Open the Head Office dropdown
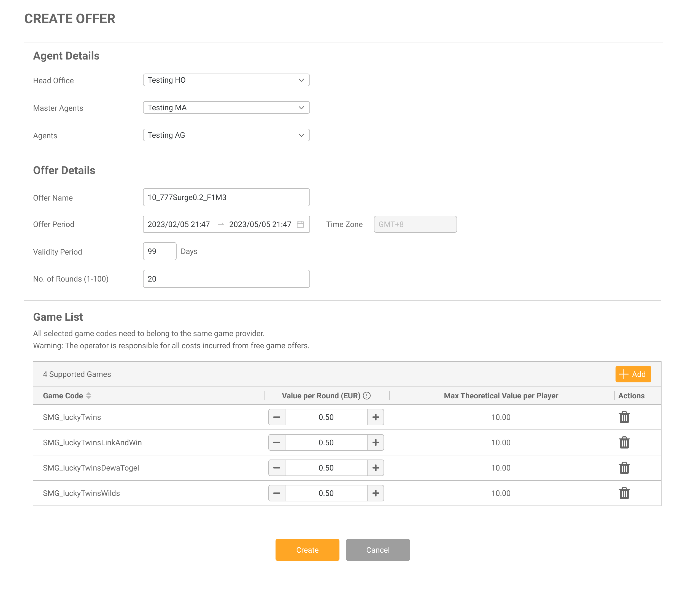This screenshot has height=616, width=680. coord(226,80)
